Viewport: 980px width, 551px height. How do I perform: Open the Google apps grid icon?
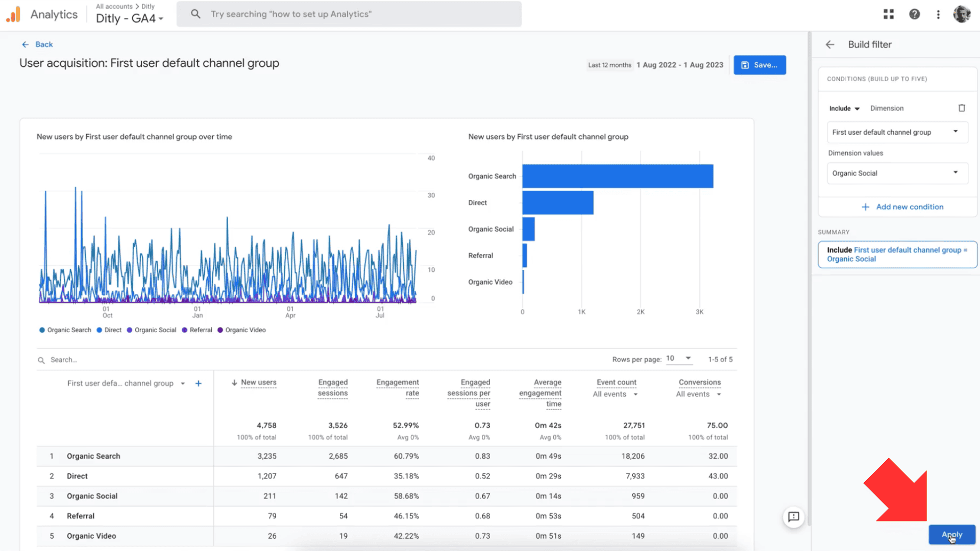[x=889, y=14]
